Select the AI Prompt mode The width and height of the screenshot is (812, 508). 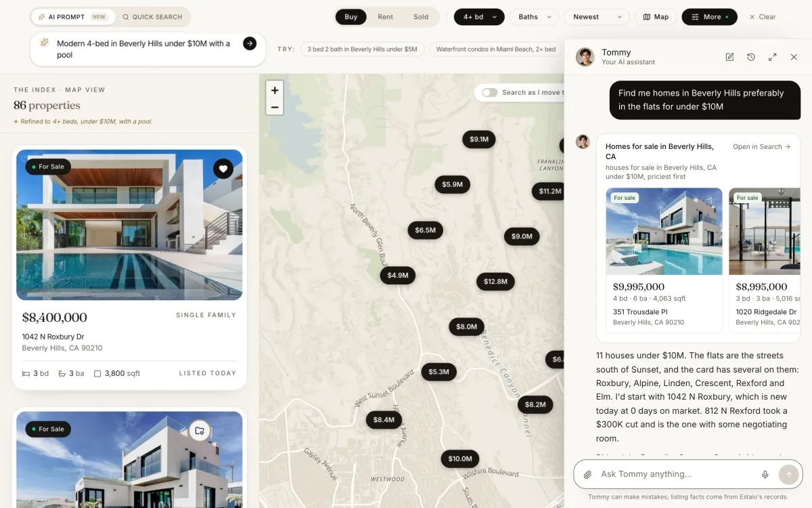click(x=72, y=17)
